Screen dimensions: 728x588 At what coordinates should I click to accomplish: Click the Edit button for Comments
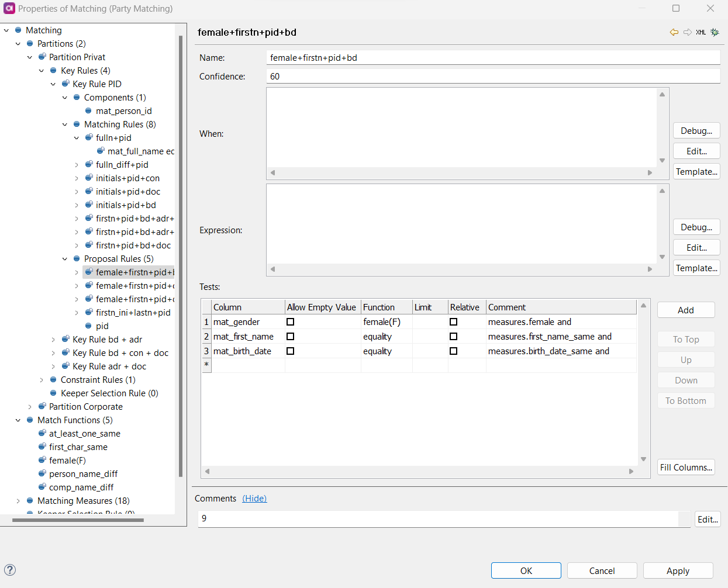pos(708,519)
